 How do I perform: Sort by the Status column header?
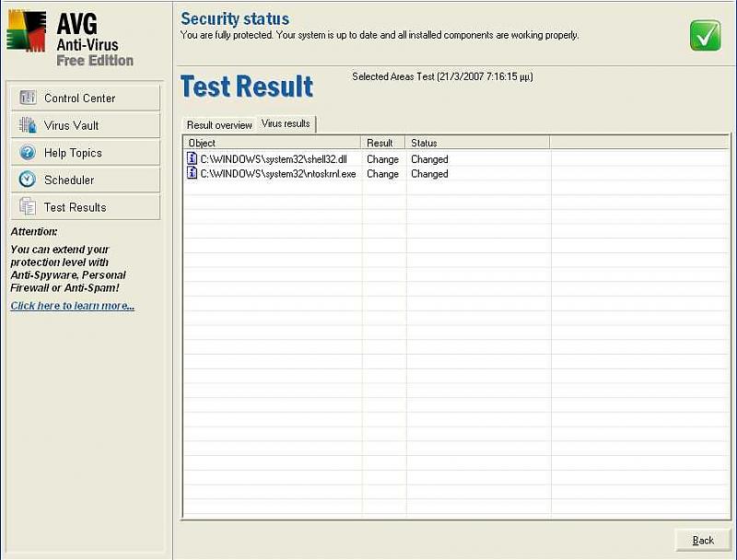point(477,143)
